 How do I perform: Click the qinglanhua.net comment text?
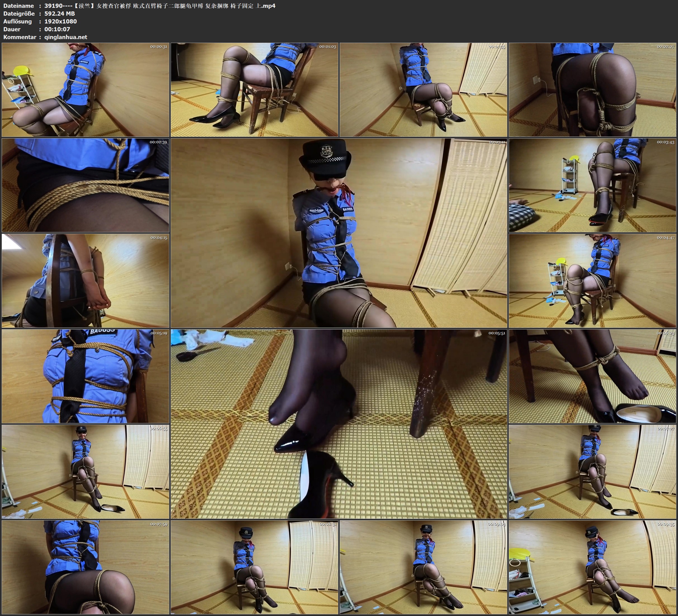[x=66, y=37]
